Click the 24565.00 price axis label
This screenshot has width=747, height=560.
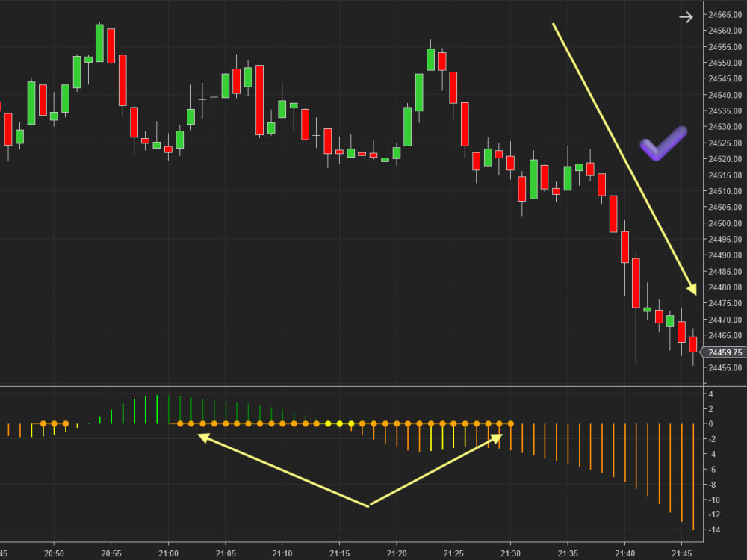click(x=725, y=15)
